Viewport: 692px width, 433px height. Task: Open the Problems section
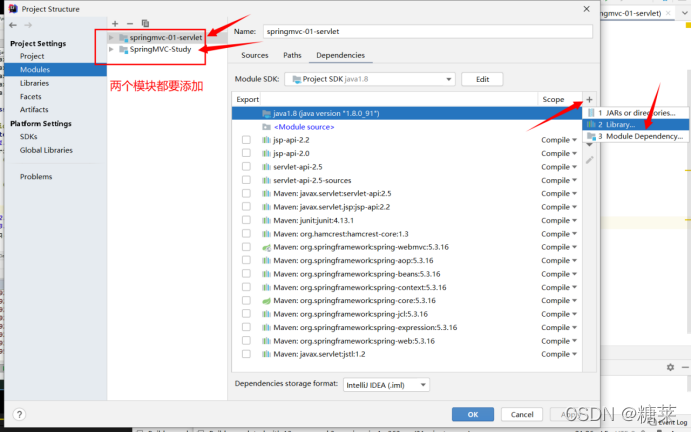point(36,177)
